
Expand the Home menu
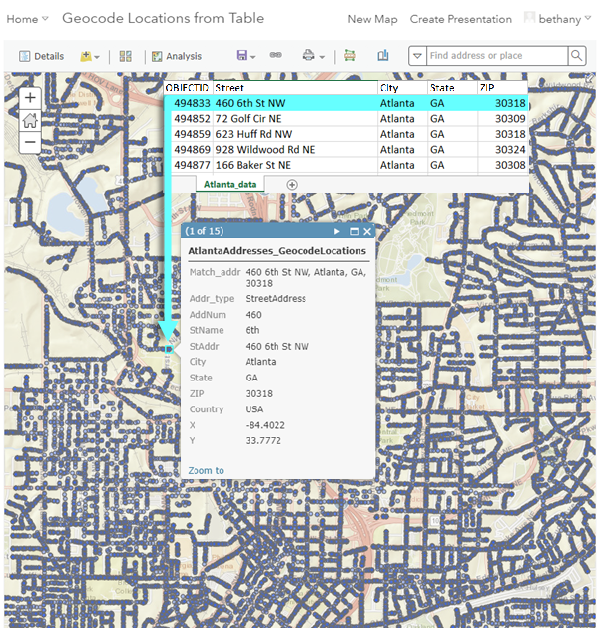coord(27,19)
